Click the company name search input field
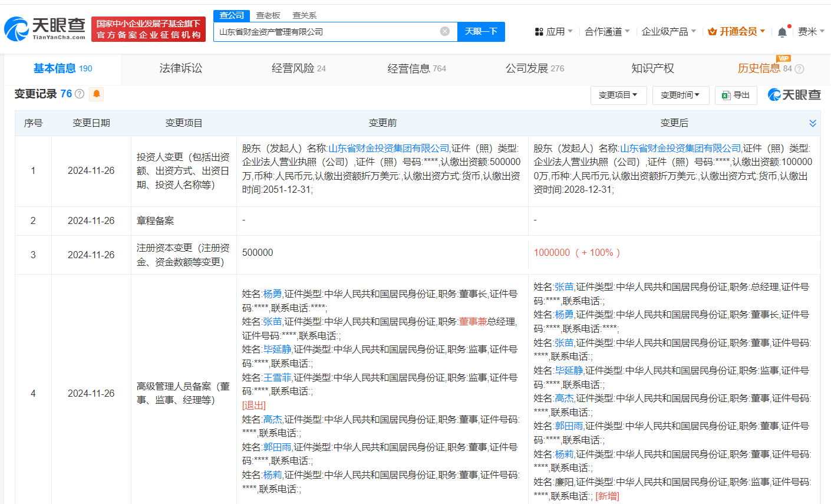This screenshot has width=831, height=504. (327, 31)
